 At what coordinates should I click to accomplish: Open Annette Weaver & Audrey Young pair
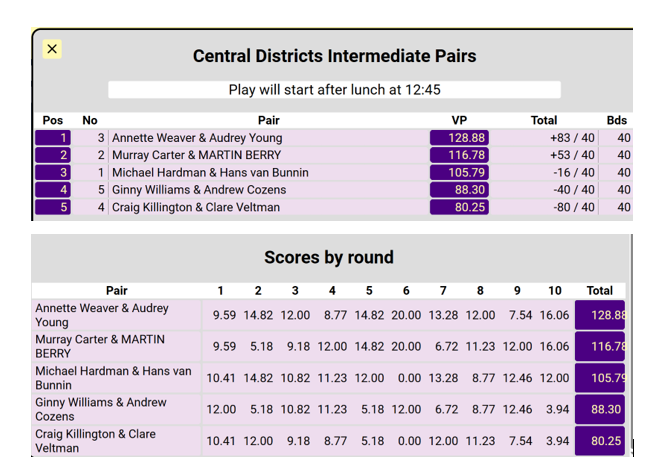coord(197,138)
